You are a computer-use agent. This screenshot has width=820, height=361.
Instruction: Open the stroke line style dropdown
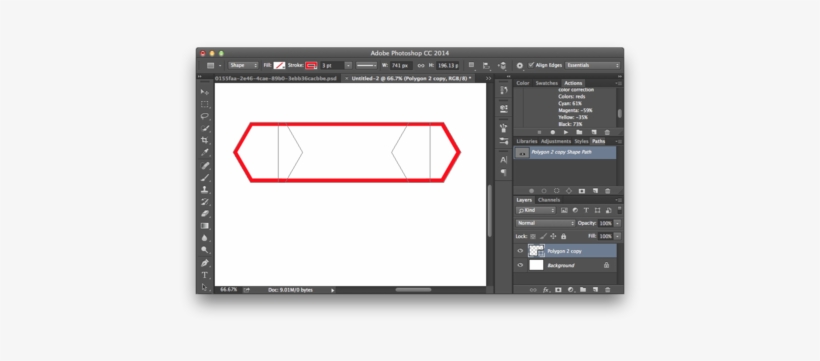pyautogui.click(x=366, y=65)
